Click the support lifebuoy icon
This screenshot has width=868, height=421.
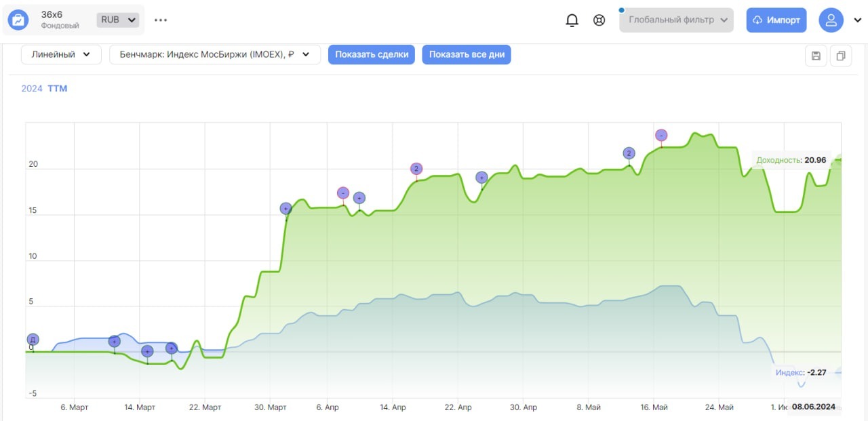tap(599, 20)
